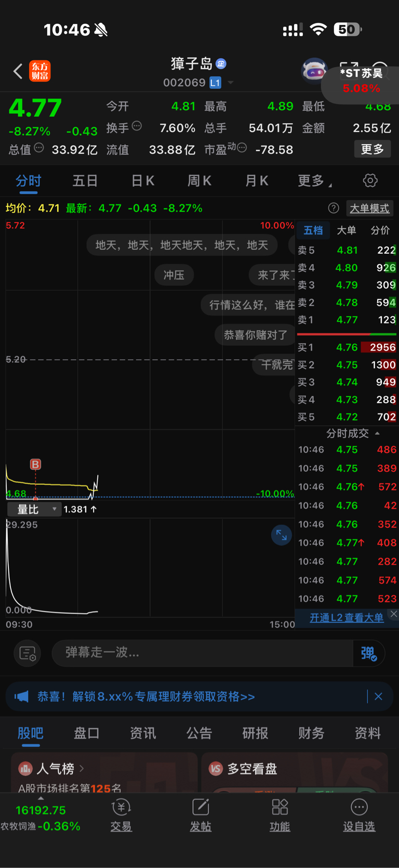The width and height of the screenshot is (399, 868).
Task: Tap the 10:46 4.76 572 trade row
Action: tap(347, 487)
